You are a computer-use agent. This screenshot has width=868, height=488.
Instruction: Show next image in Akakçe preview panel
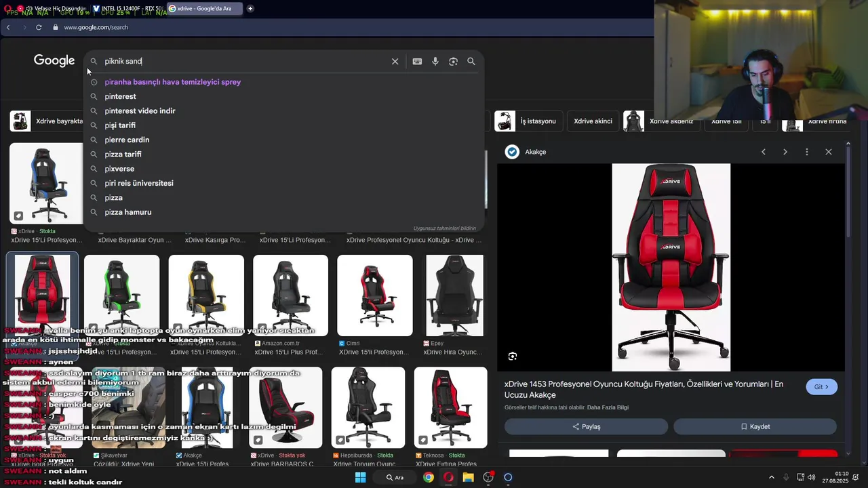[x=785, y=152]
